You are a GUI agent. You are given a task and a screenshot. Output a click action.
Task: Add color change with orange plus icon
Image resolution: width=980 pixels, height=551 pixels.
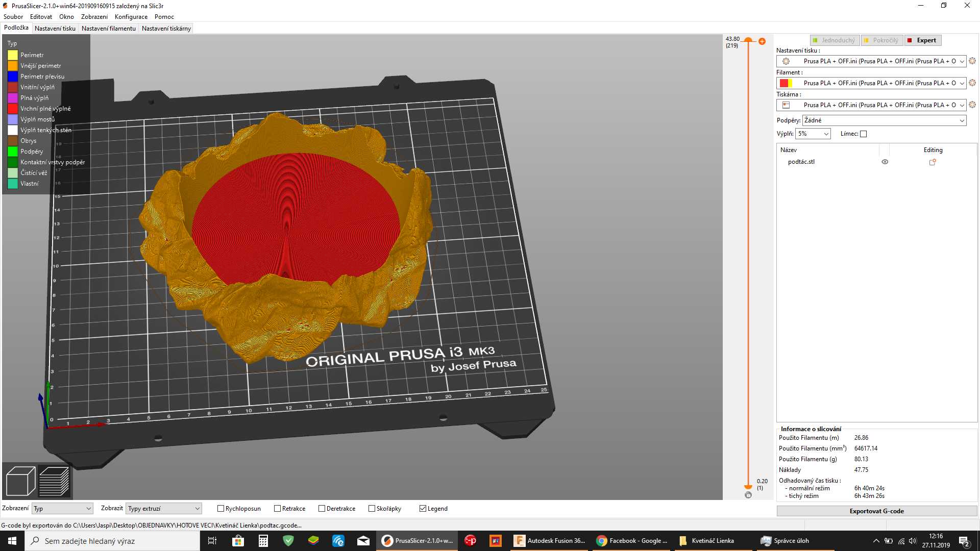pos(762,41)
